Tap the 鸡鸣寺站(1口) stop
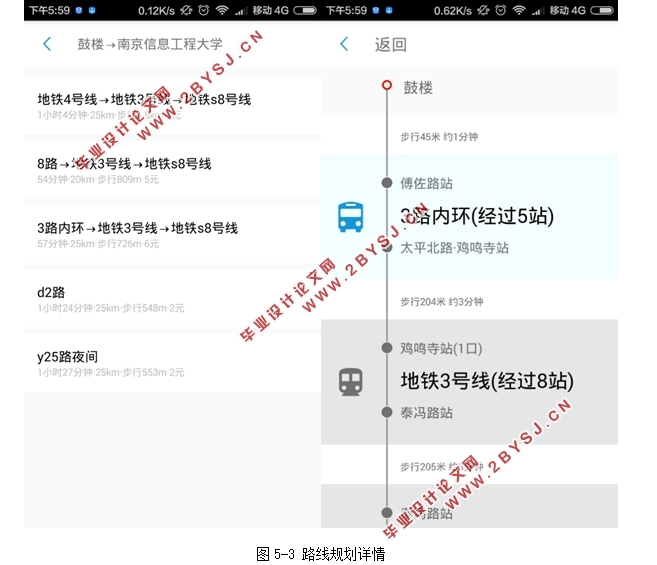657x565 pixels. [x=441, y=348]
